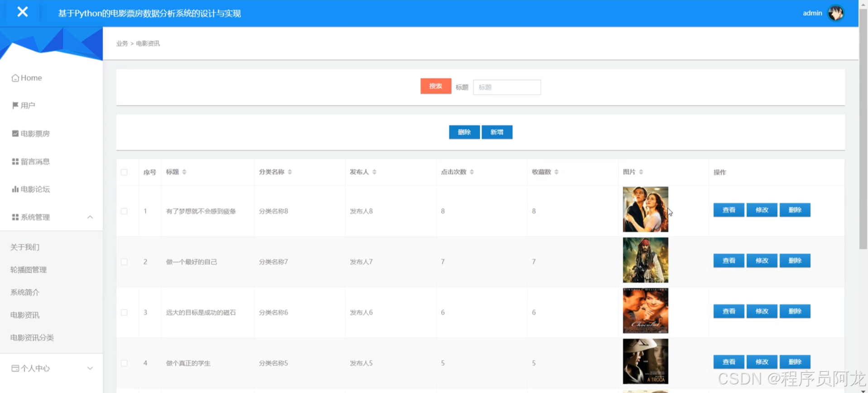868x393 pixels.
Task: Click the page vertical scrollbar thumb
Action: point(863,129)
